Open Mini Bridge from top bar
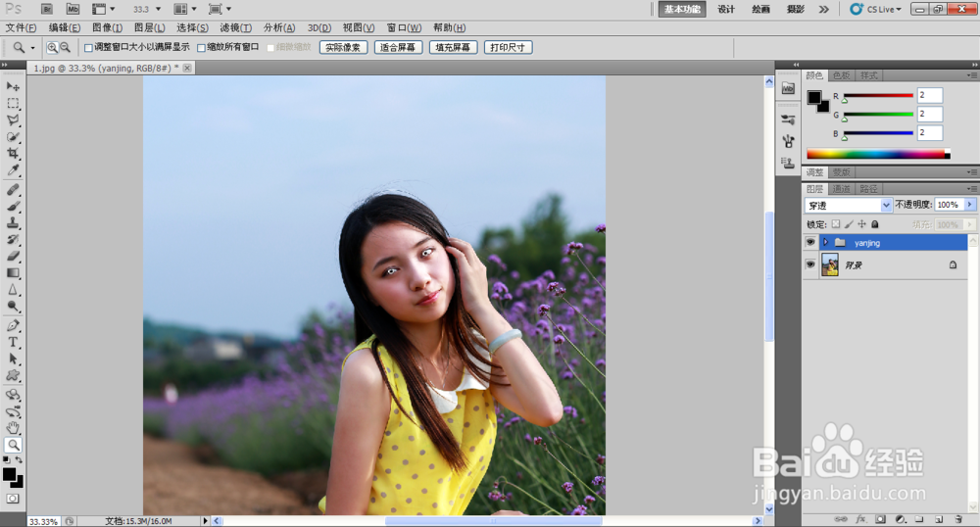980x527 pixels. click(x=73, y=9)
